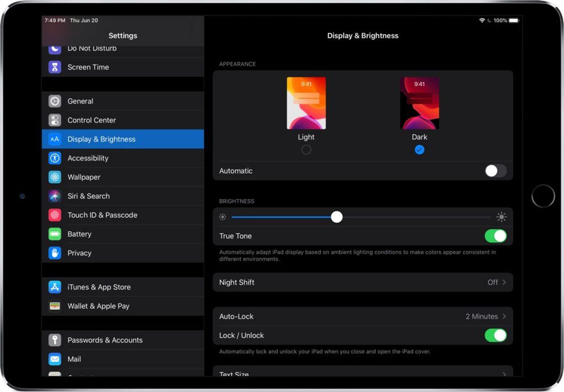
Task: Open iTunes & App Store menu item
Action: click(99, 287)
